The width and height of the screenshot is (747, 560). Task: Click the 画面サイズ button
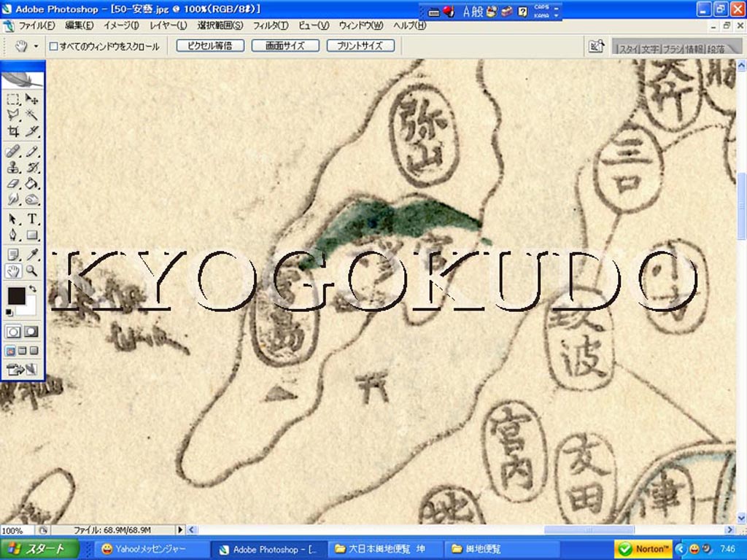pyautogui.click(x=285, y=46)
